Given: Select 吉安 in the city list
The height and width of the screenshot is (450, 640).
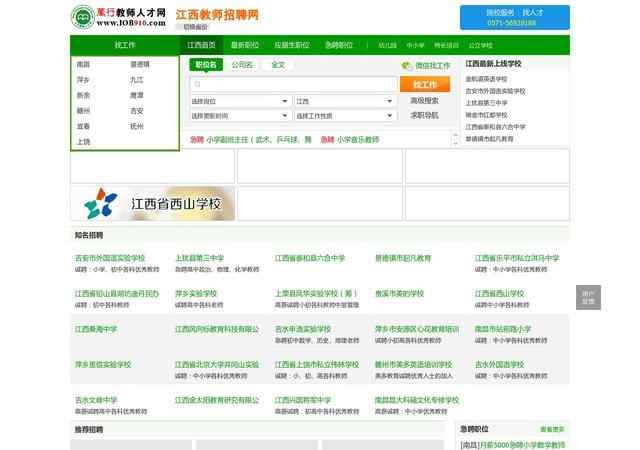Looking at the screenshot, I should coord(137,111).
